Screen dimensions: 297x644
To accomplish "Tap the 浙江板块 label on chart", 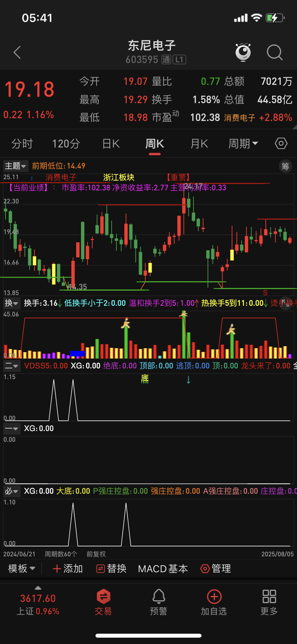I will point(118,177).
